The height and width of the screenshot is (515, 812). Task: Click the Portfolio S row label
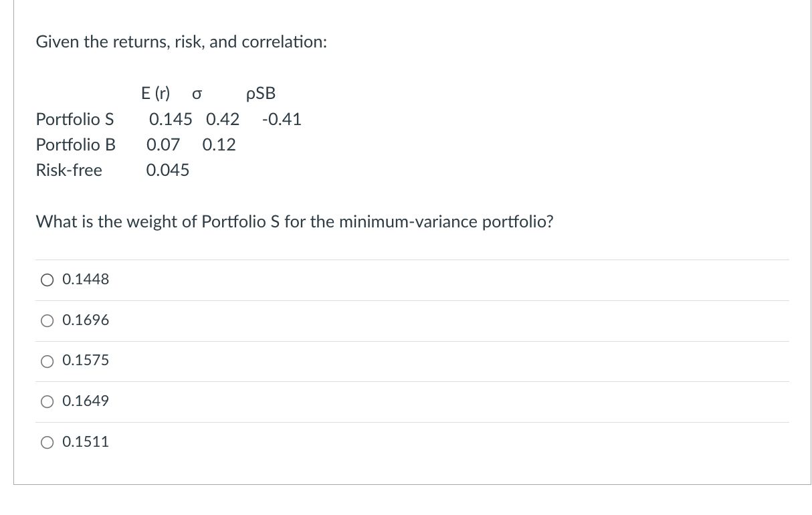(x=74, y=120)
